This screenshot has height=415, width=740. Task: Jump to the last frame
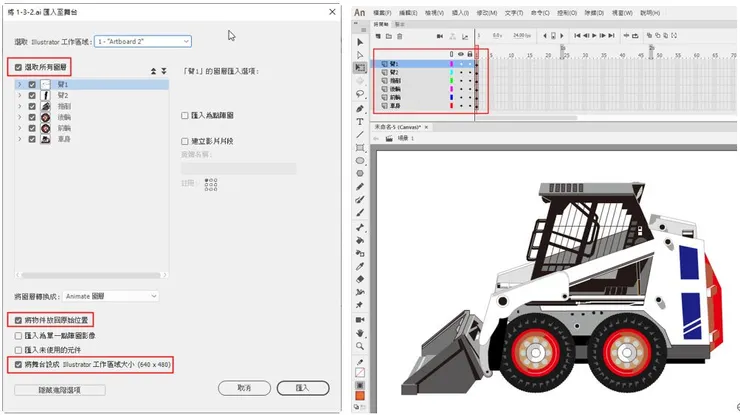pos(611,36)
